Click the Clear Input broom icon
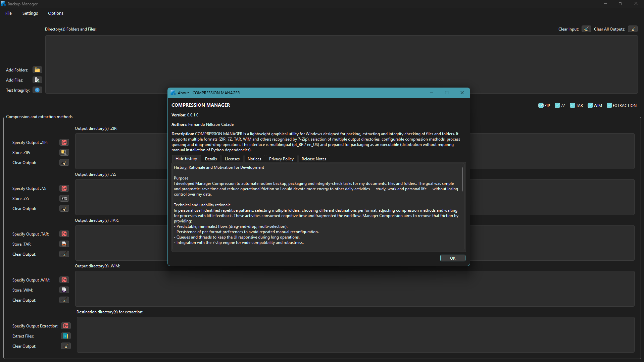Screen dimensions: 644x362 pos(586,29)
